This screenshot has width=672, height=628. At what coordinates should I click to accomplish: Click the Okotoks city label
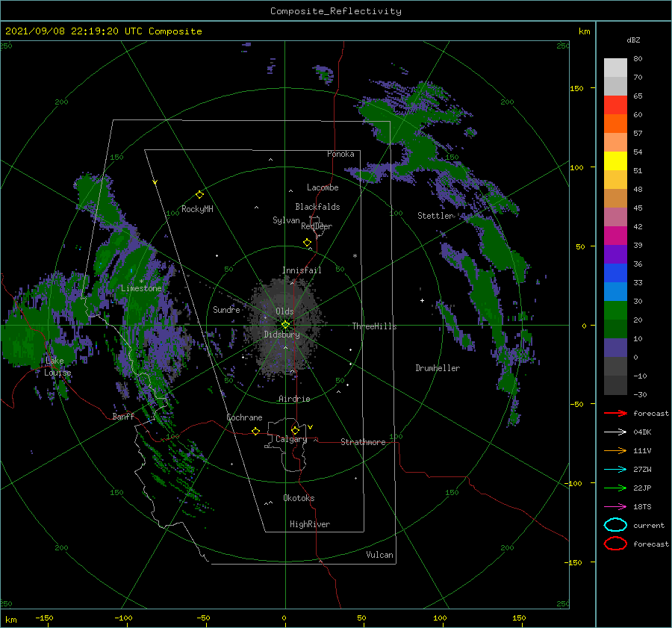click(x=299, y=498)
